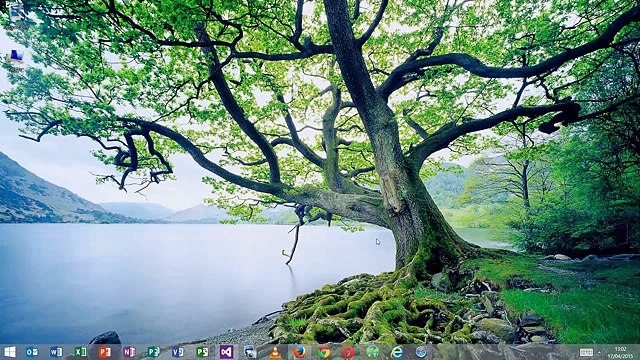Launch Google Chrome from the taskbar
Viewport: 640px width, 360px height.
(324, 352)
